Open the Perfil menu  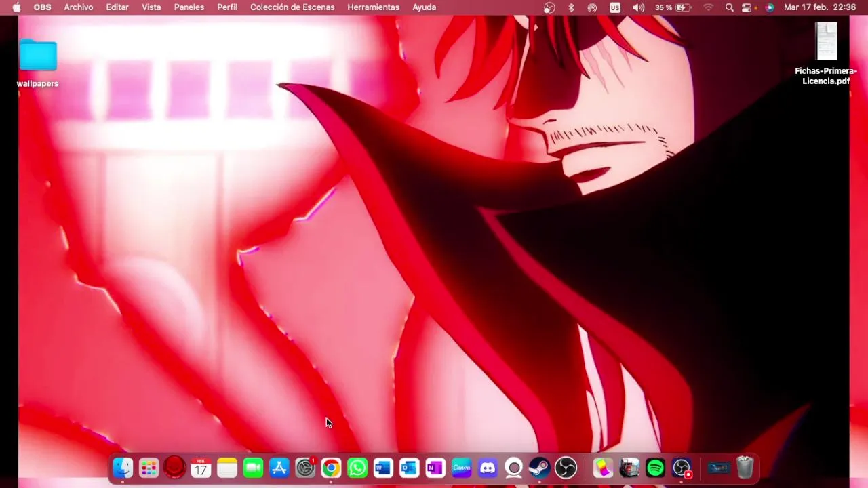point(227,7)
